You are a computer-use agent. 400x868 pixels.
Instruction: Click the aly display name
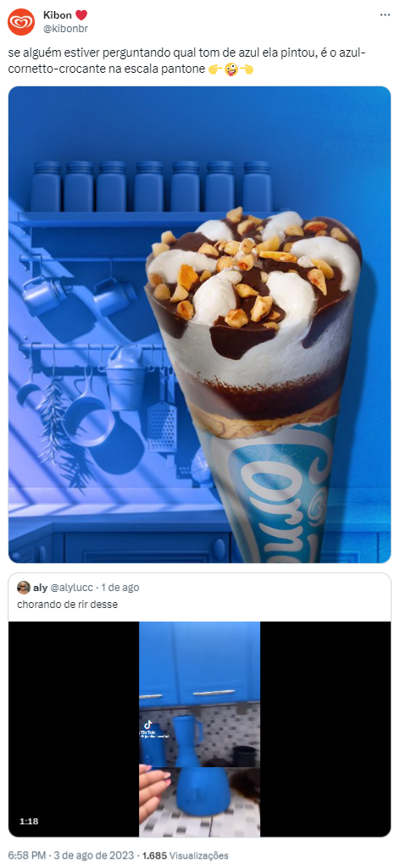[x=40, y=588]
